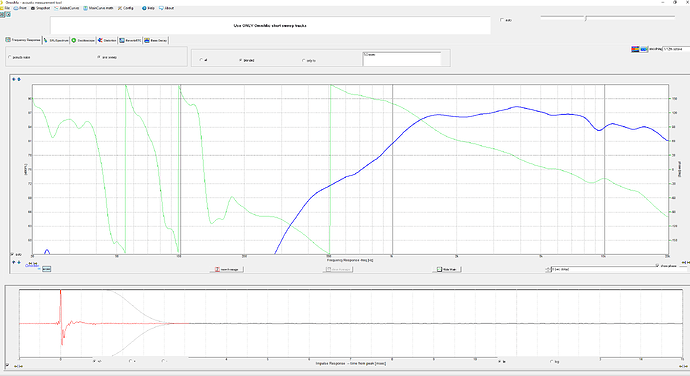Viewport: 690px width, 376px height.
Task: Click the Print printer icon
Action: (x=16, y=8)
